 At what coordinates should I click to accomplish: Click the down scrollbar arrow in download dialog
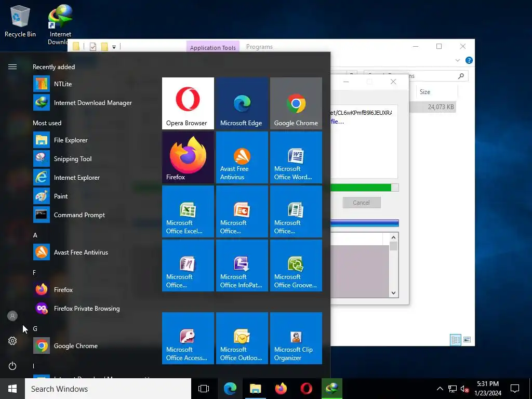394,293
